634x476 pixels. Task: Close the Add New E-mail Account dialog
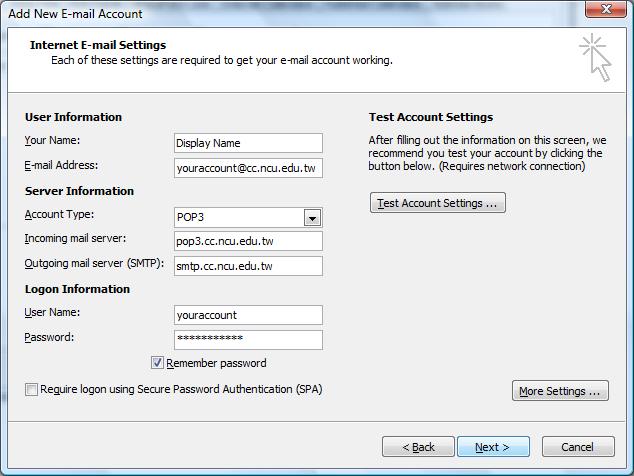pyautogui.click(x=607, y=12)
